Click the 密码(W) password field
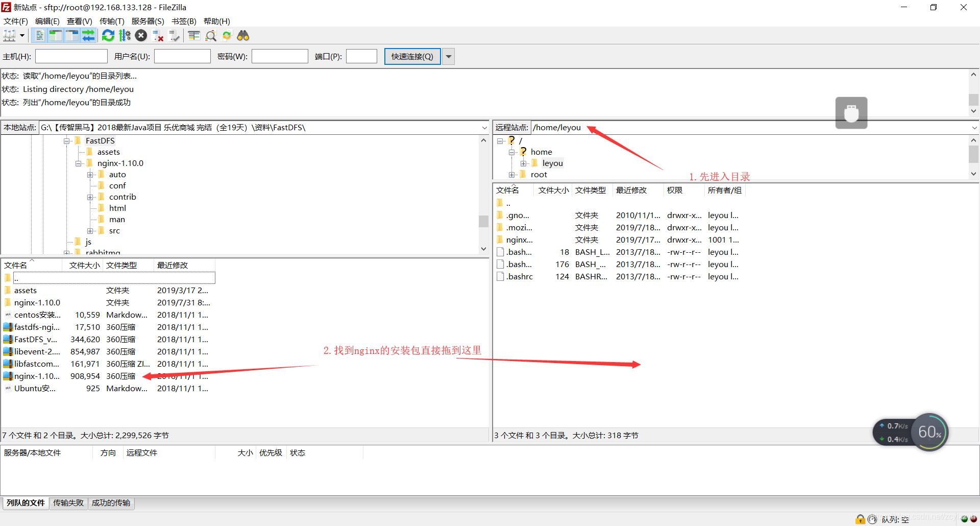The height and width of the screenshot is (526, 980). (280, 56)
